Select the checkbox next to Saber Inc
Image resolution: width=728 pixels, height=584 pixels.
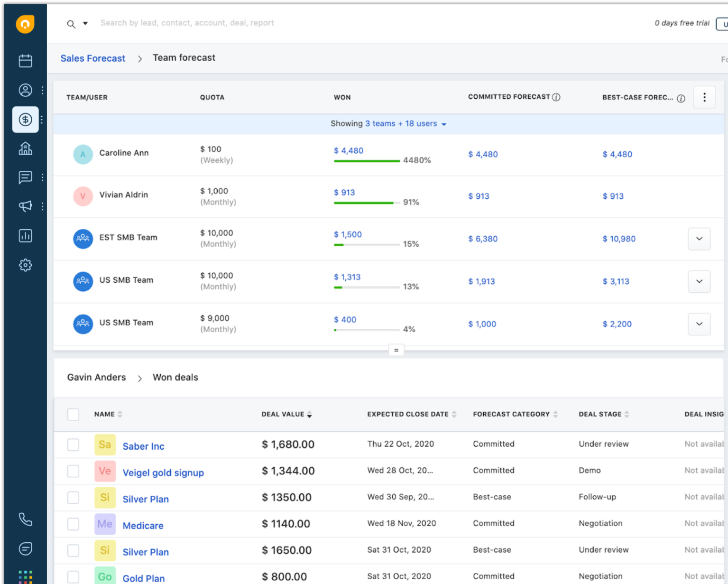pyautogui.click(x=74, y=445)
